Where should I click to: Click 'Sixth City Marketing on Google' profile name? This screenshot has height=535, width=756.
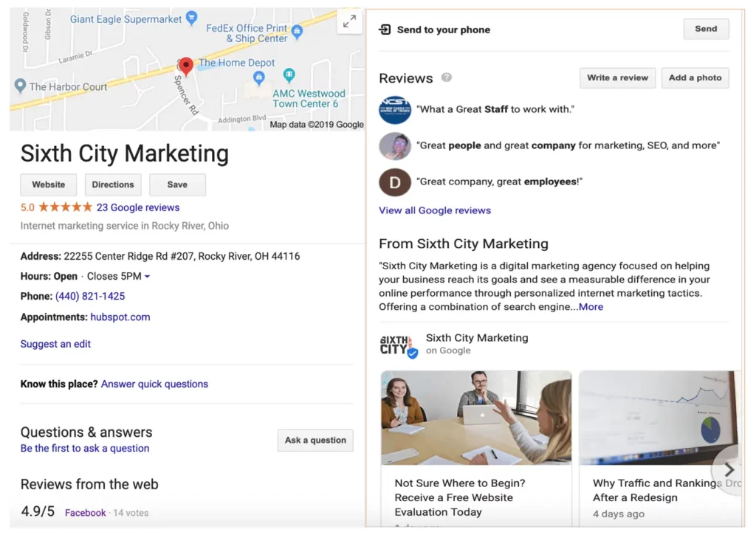tap(477, 344)
